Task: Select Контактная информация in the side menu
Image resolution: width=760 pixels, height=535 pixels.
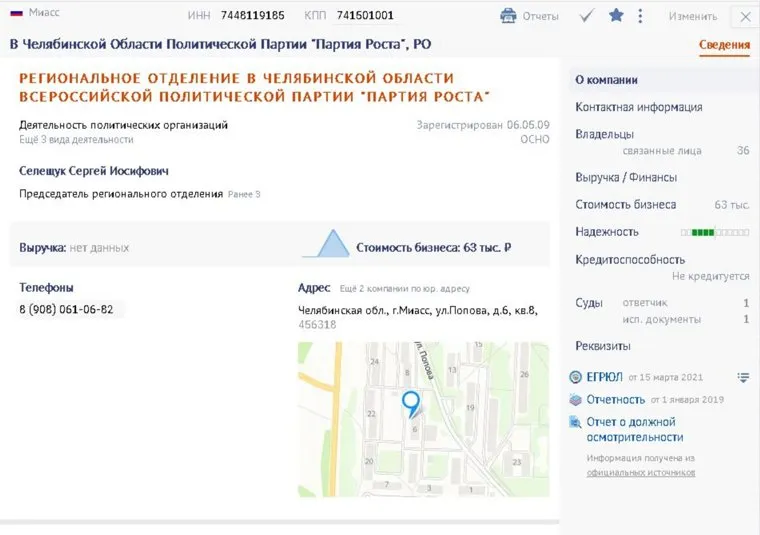Action: click(x=638, y=107)
